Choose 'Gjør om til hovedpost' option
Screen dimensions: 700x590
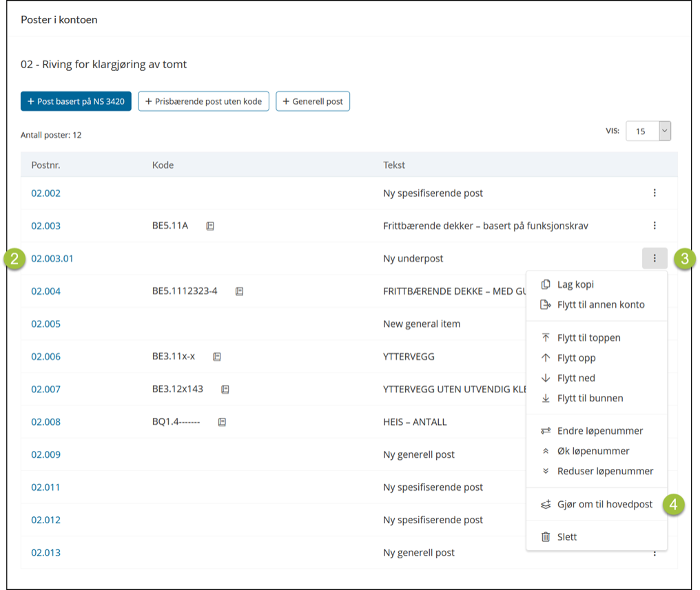[604, 505]
